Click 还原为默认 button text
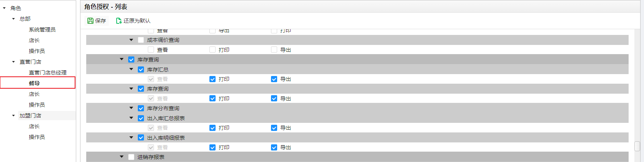The height and width of the screenshot is (162, 644). click(137, 21)
